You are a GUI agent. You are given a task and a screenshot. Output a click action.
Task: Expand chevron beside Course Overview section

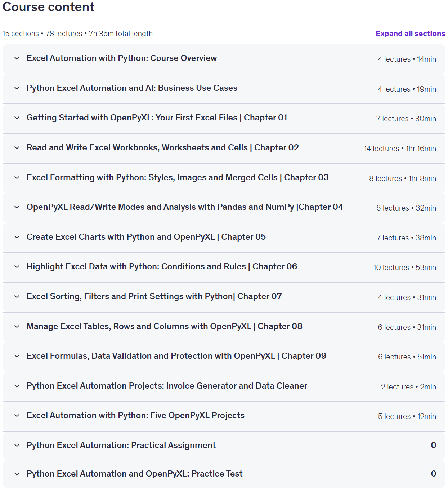(17, 58)
